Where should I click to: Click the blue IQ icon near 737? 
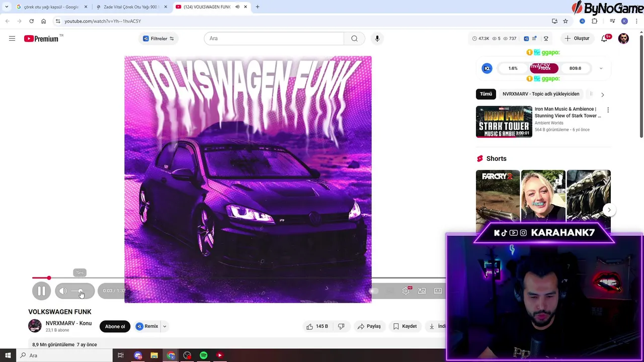point(526,39)
